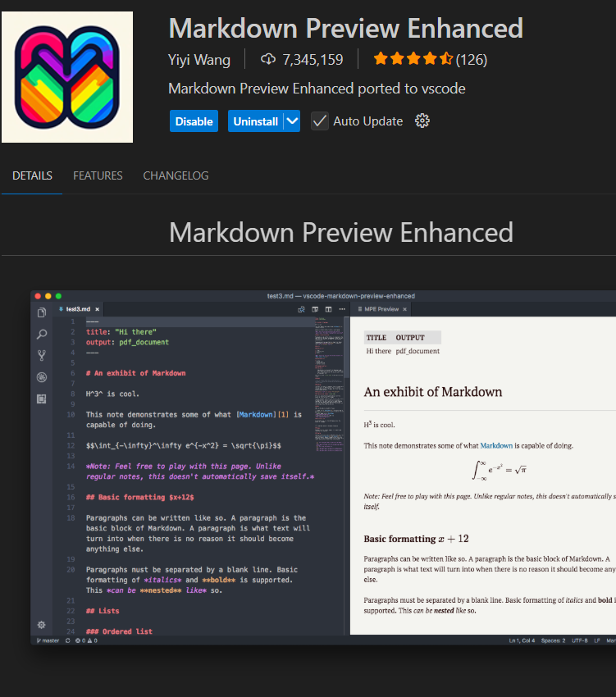Click the download count cloud icon
Viewport: 616px width, 697px height.
[x=268, y=59]
